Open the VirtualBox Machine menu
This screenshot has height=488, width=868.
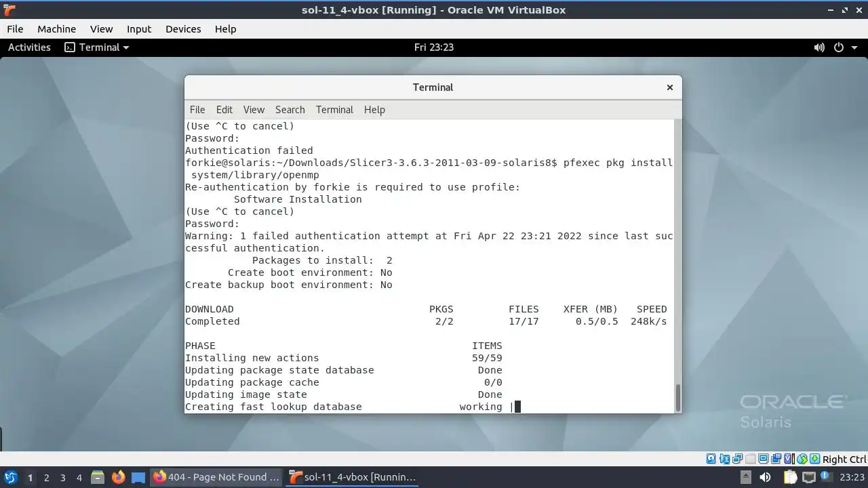coord(56,29)
